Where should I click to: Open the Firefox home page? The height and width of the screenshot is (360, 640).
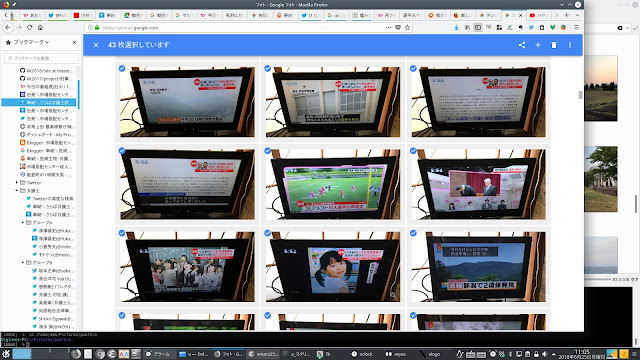pyautogui.click(x=40, y=27)
